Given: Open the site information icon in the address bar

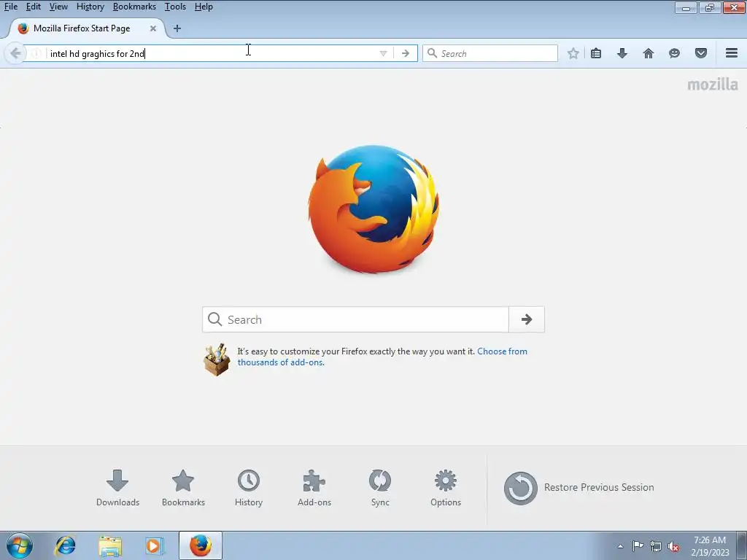Looking at the screenshot, I should click(x=36, y=53).
